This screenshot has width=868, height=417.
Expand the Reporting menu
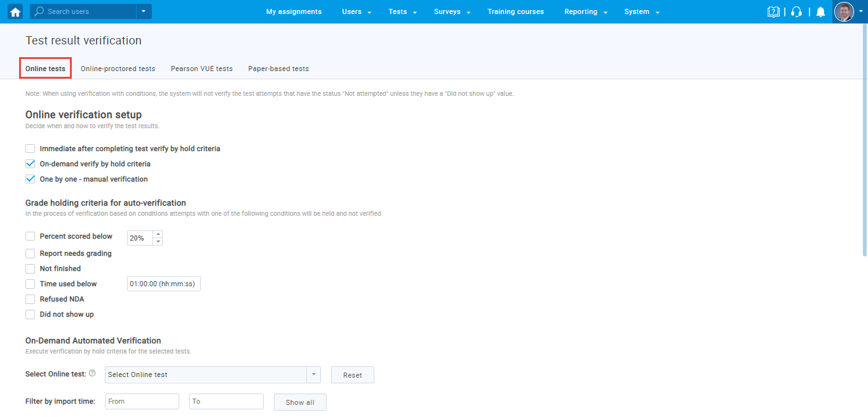[585, 11]
